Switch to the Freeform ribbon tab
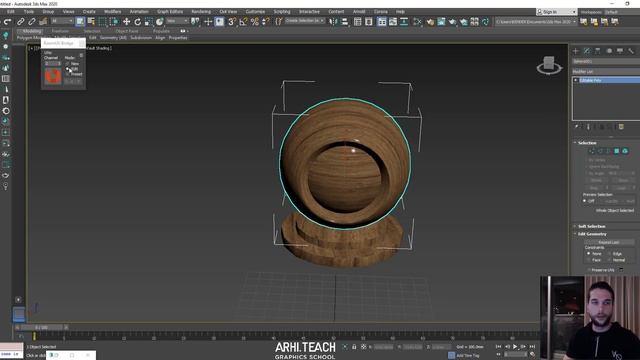The image size is (640, 360). click(60, 31)
